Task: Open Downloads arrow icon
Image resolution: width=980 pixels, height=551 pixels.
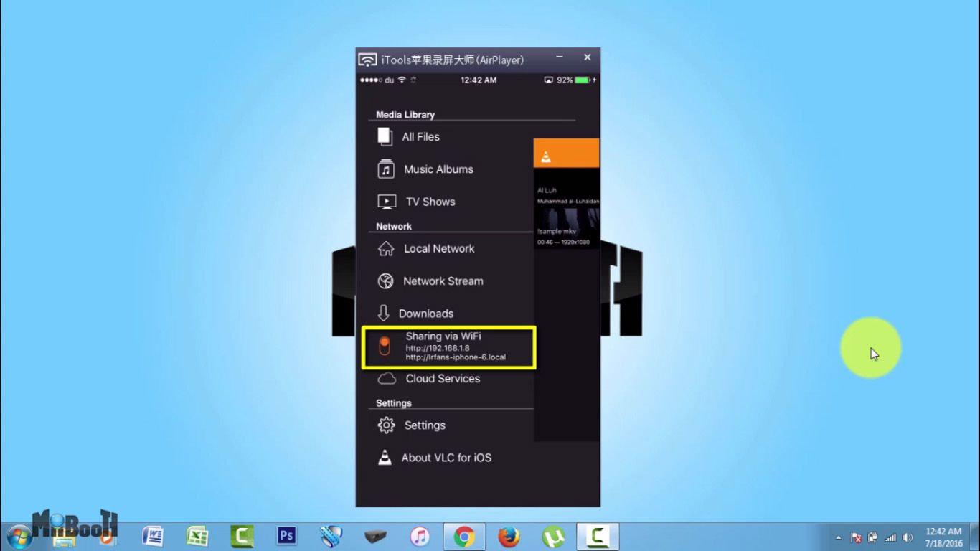Action: point(384,314)
